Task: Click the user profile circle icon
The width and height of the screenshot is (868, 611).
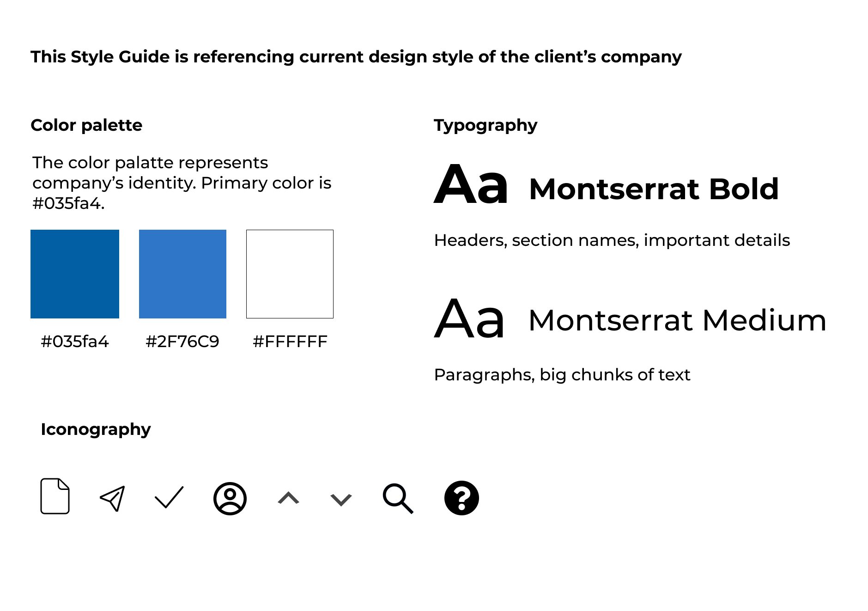Action: (x=230, y=499)
